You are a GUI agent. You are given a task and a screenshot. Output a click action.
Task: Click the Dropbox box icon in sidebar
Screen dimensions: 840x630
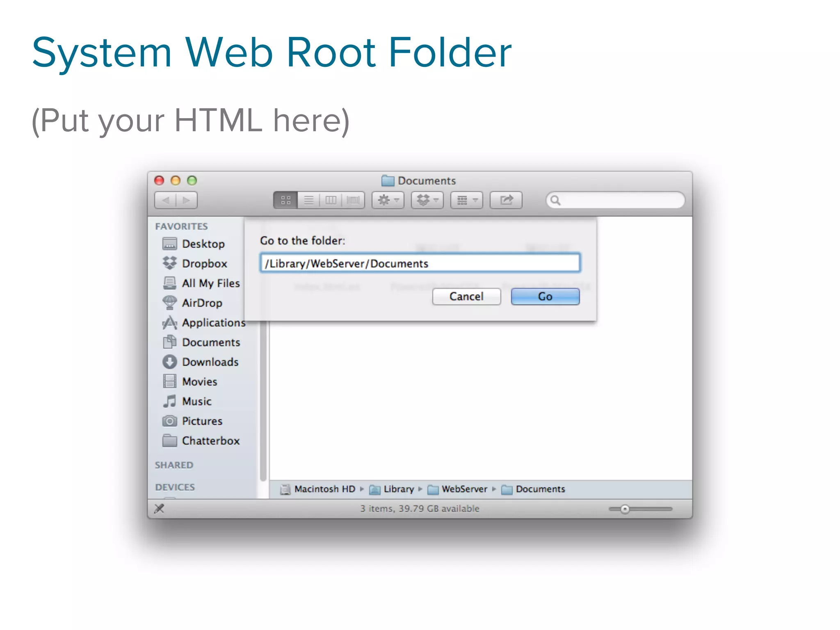click(x=169, y=263)
